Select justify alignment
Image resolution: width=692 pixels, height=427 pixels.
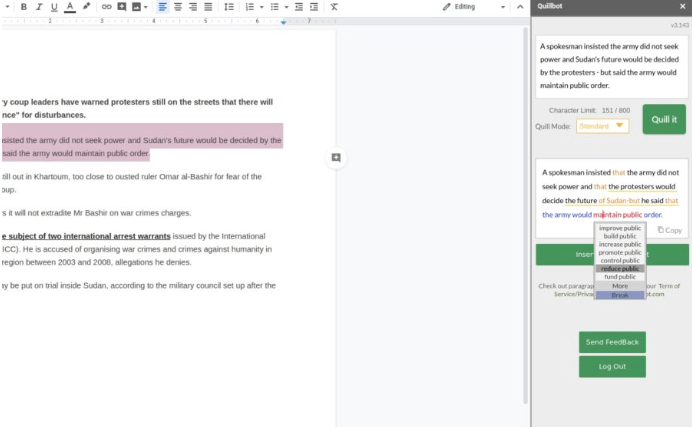point(208,7)
